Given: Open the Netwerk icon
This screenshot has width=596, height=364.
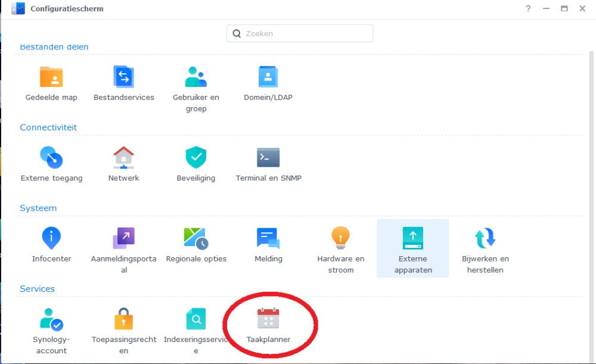Looking at the screenshot, I should 123,157.
